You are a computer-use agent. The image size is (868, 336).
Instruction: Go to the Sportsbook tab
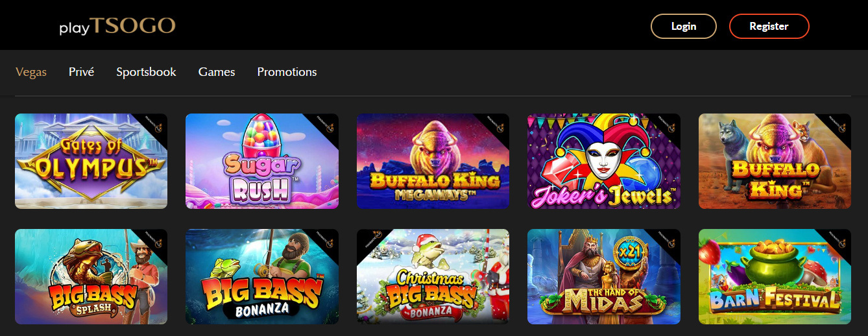(x=146, y=72)
